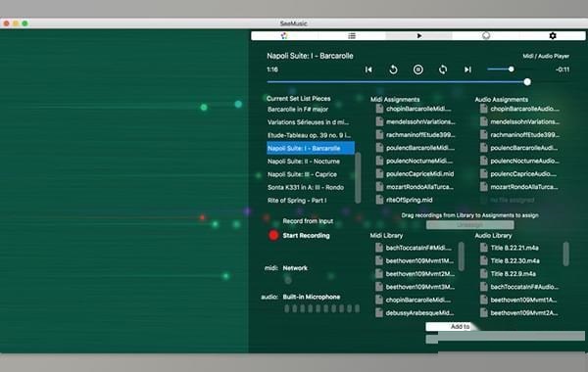This screenshot has width=588, height=372.
Task: Click poulencBarcarolleMidi assignment file icon
Action: [379, 148]
